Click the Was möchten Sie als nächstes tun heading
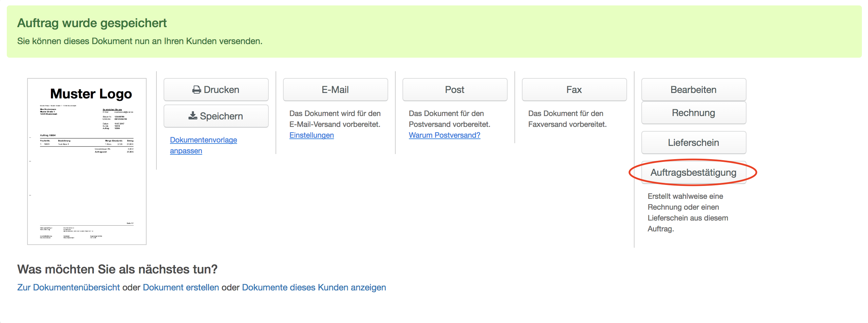Viewport: 868px width, 323px height. point(117,269)
